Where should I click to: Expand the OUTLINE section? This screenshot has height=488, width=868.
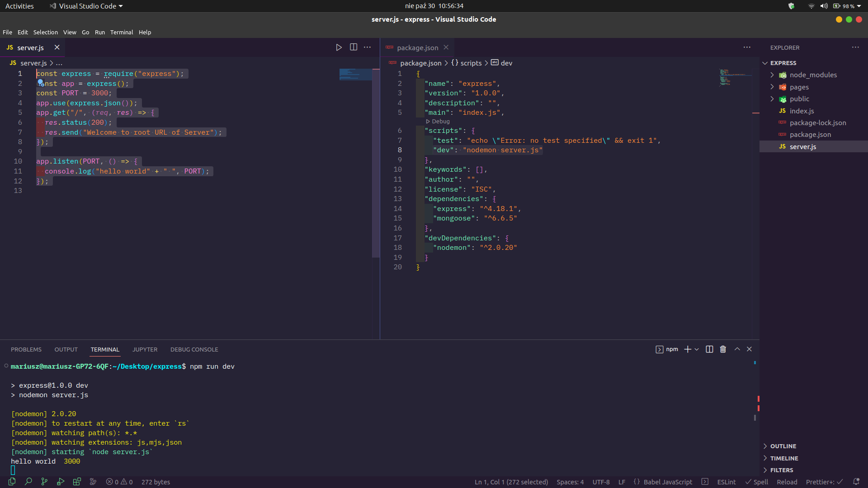pos(783,446)
